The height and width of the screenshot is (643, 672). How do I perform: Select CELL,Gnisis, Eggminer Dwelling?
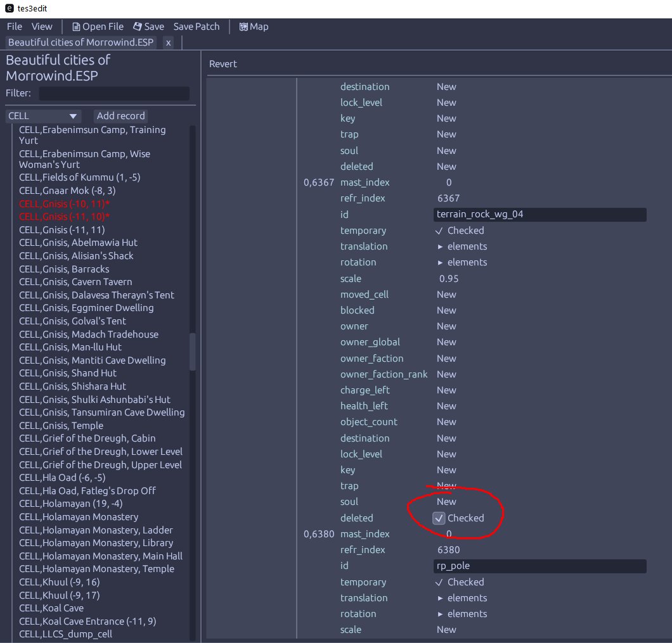86,308
